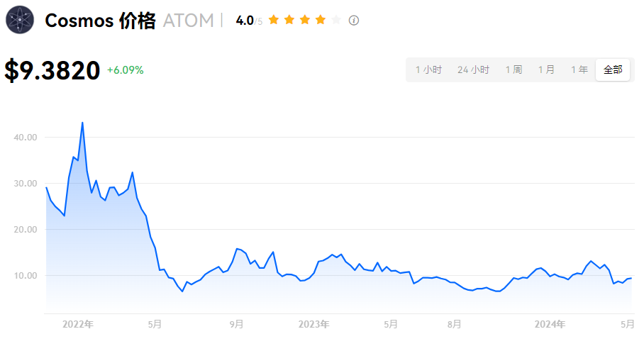Show the 1周 price chart
The image size is (644, 351).
pyautogui.click(x=513, y=69)
